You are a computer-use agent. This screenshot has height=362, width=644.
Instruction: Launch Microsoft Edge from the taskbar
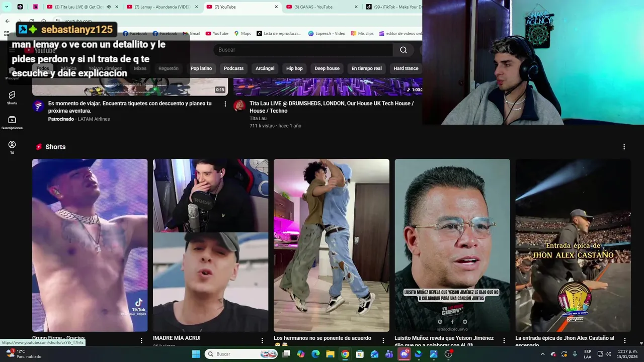point(315,354)
